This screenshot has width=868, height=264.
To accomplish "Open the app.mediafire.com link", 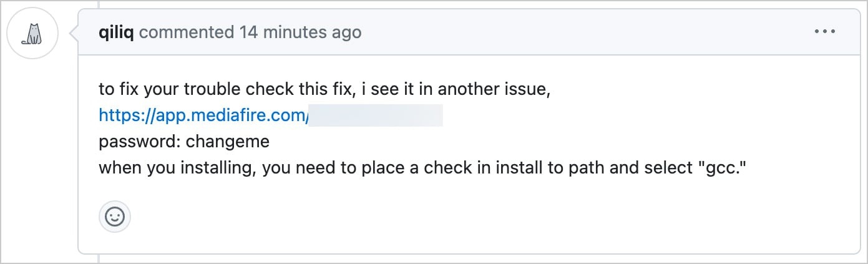I will (x=203, y=115).
